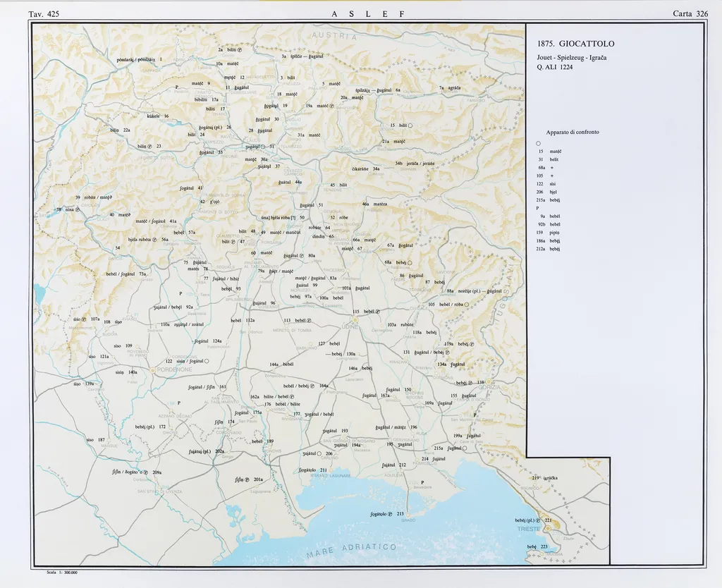This screenshot has height=588, width=722.
Task: Click the circle symbol beside point 15 bilit
Action: pyautogui.click(x=410, y=125)
